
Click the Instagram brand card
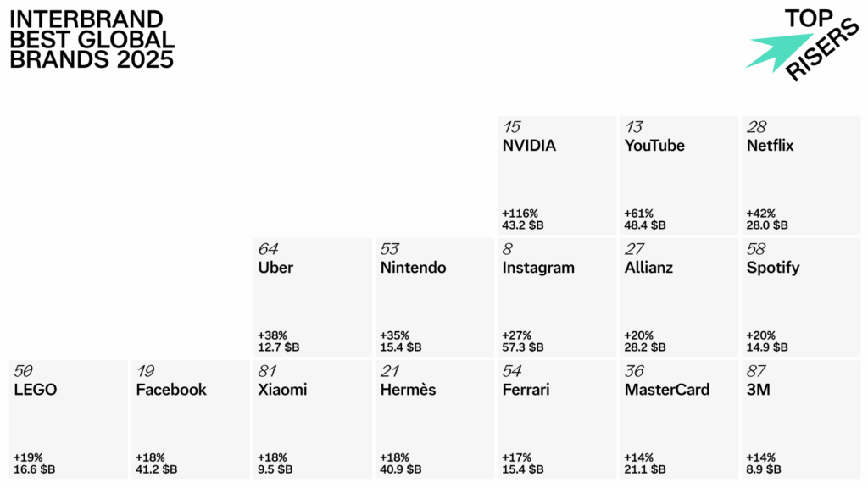pyautogui.click(x=556, y=297)
